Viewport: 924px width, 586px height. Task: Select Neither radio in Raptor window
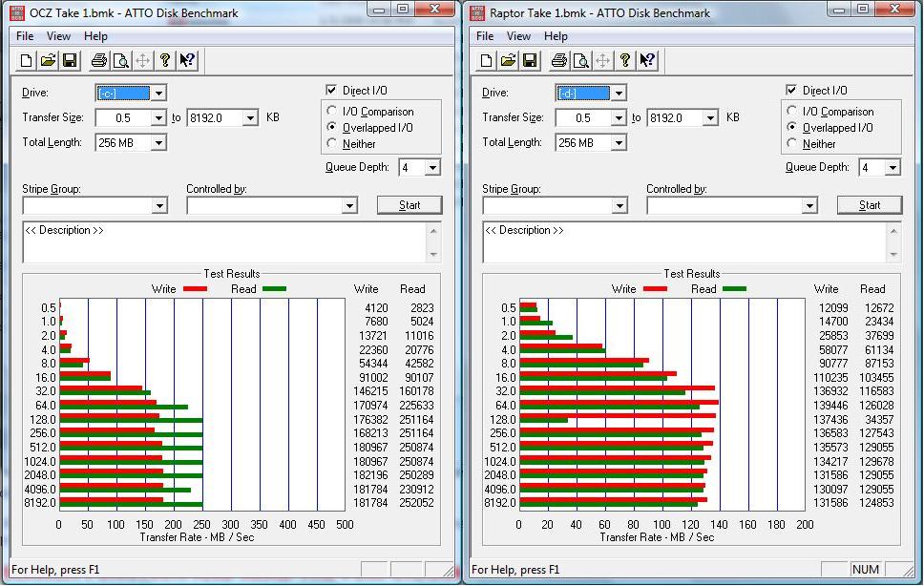(x=792, y=143)
